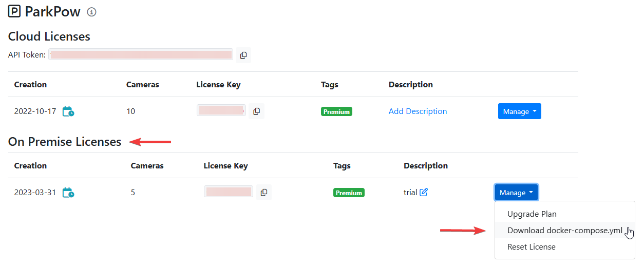Click On Premise table Tags column header
This screenshot has width=644, height=266.
(342, 165)
